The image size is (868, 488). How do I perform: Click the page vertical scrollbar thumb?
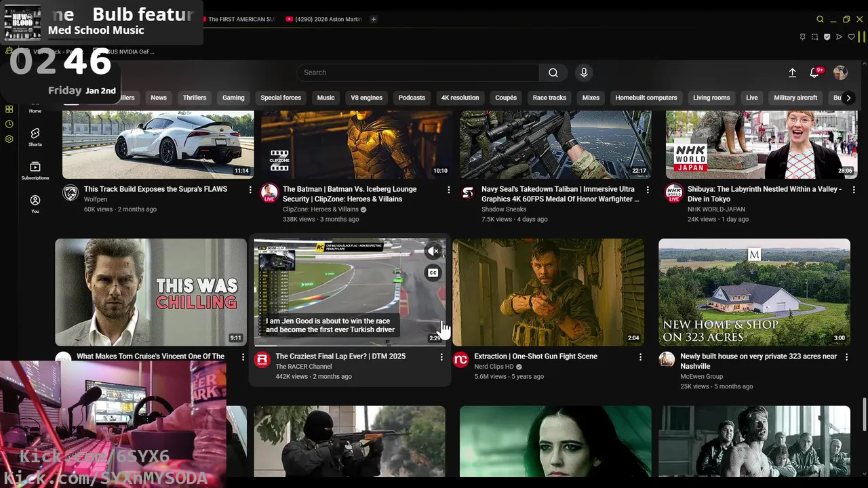864,415
